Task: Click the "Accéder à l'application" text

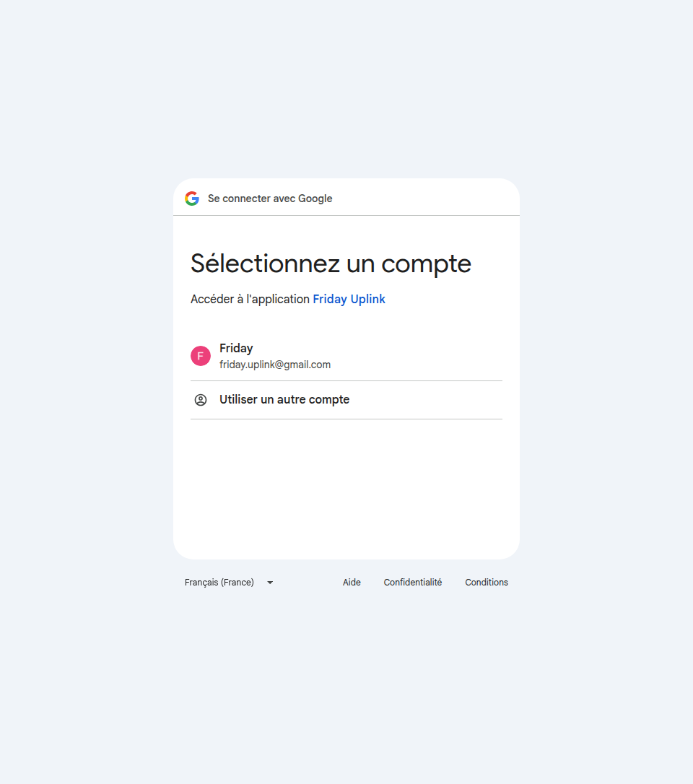Action: [250, 299]
